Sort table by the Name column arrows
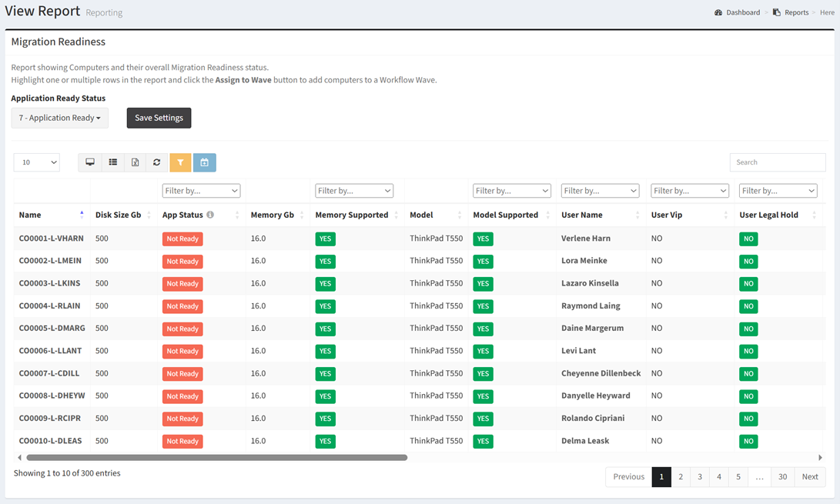This screenshot has height=504, width=840. point(82,215)
